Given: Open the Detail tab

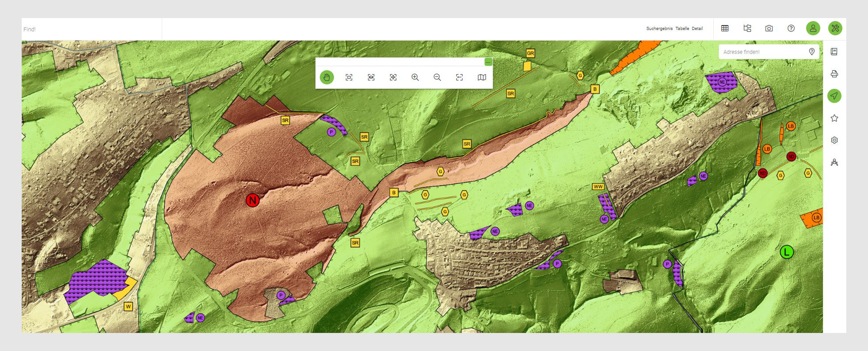Looking at the screenshot, I should pyautogui.click(x=697, y=29).
